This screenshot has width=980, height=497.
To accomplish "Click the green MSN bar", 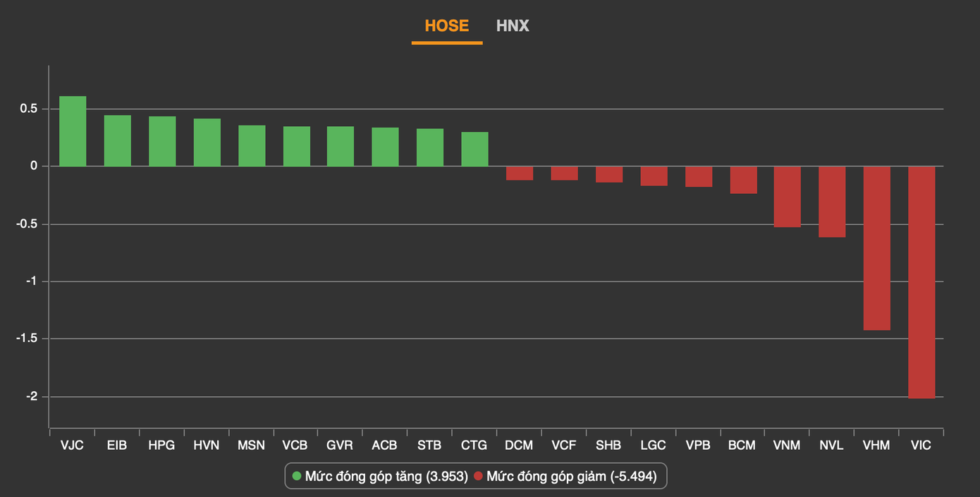I will click(x=252, y=146).
